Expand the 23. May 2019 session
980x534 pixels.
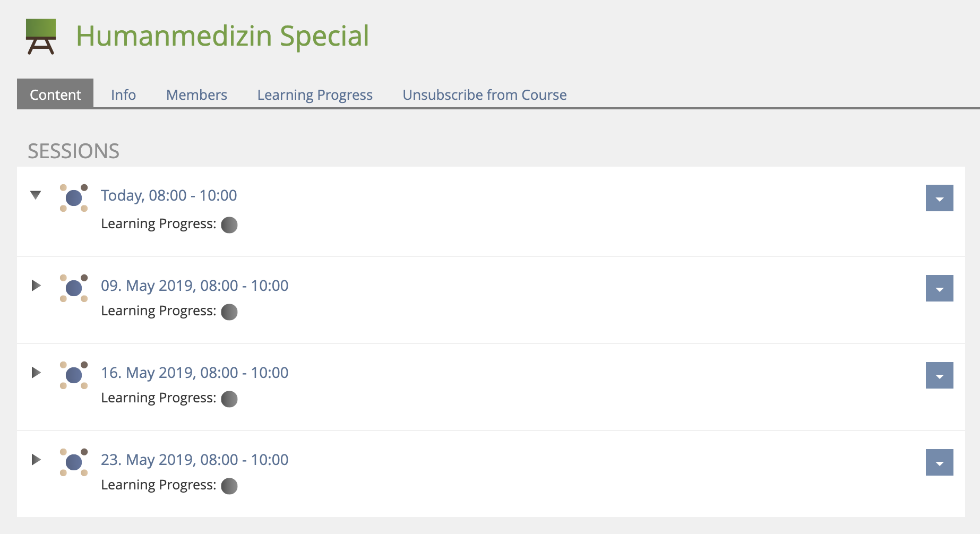tap(36, 460)
